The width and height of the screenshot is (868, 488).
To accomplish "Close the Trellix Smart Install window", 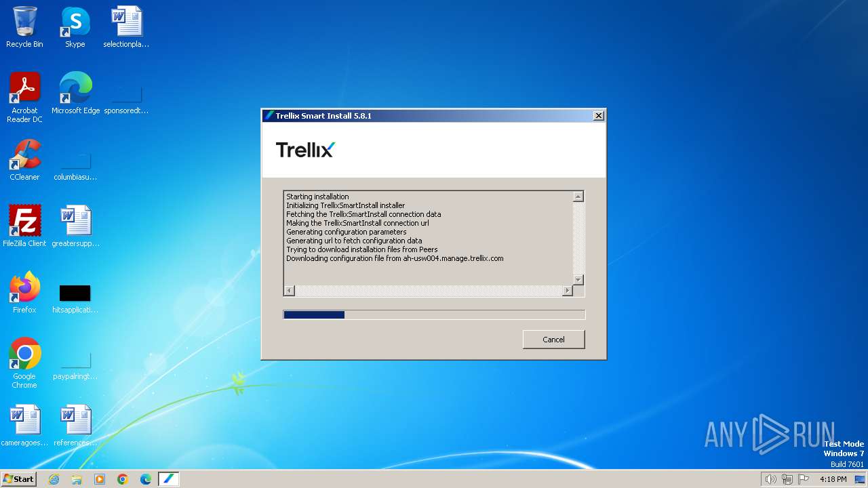I will point(598,116).
